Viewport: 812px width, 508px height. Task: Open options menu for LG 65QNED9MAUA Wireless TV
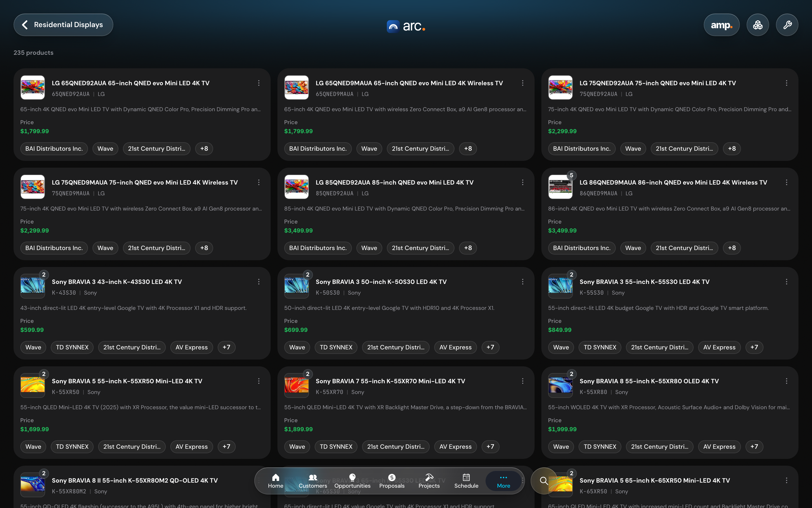click(522, 83)
